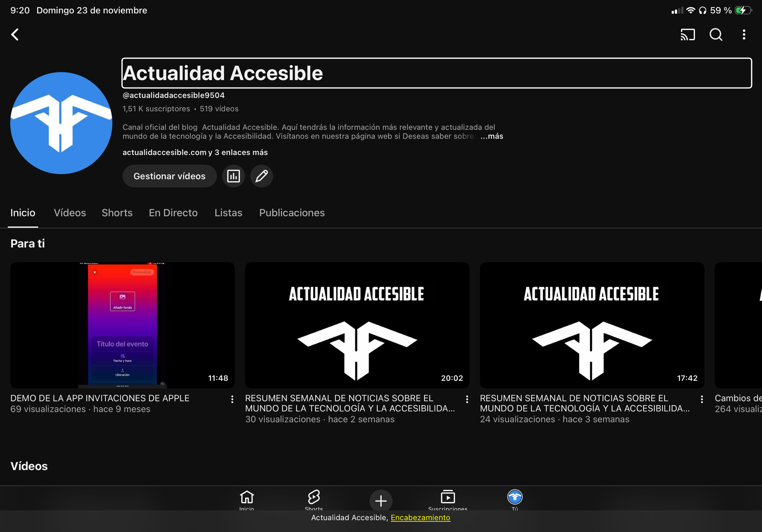Tap the plus create button
The width and height of the screenshot is (762, 532).
[381, 500]
